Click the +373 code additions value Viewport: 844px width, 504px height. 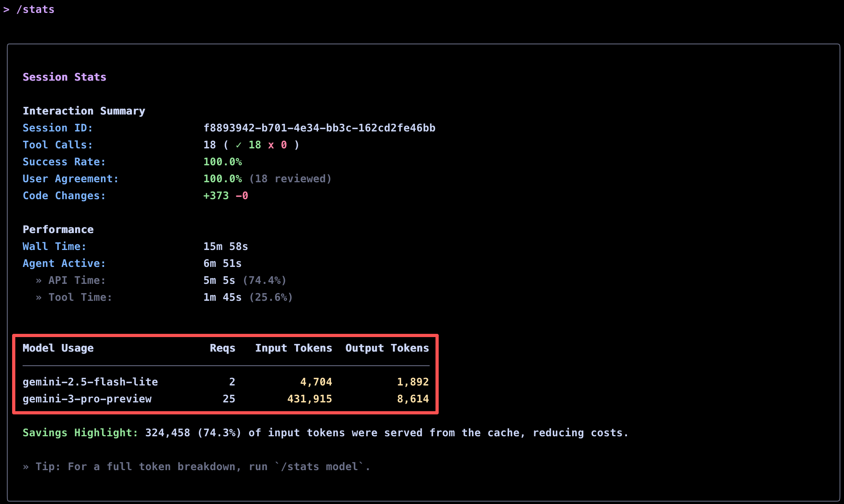(x=216, y=196)
